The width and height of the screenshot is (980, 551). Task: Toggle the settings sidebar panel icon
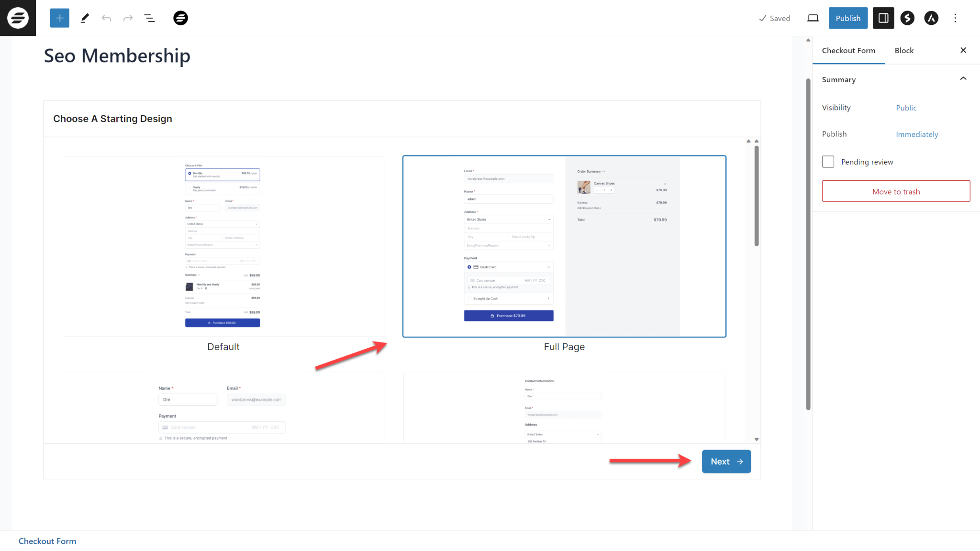coord(883,18)
